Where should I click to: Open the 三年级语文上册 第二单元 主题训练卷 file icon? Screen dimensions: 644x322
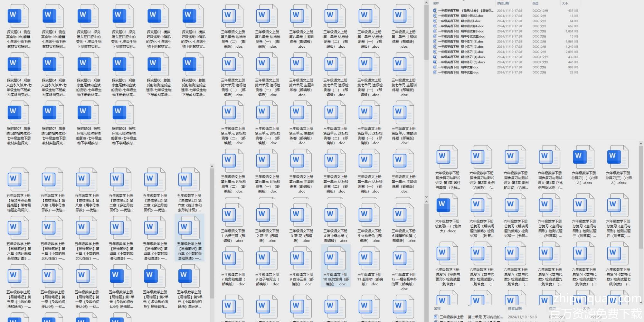point(404,16)
